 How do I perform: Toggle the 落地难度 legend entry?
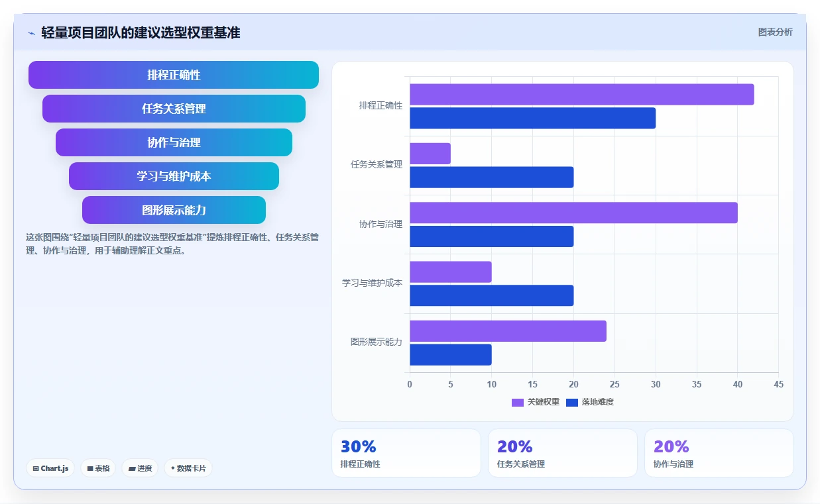tap(590, 402)
